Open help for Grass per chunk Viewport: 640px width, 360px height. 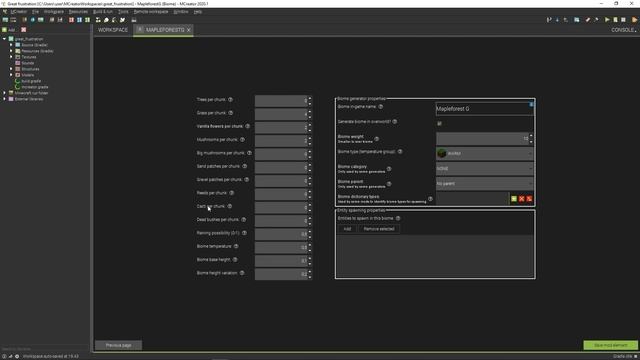[231, 113]
